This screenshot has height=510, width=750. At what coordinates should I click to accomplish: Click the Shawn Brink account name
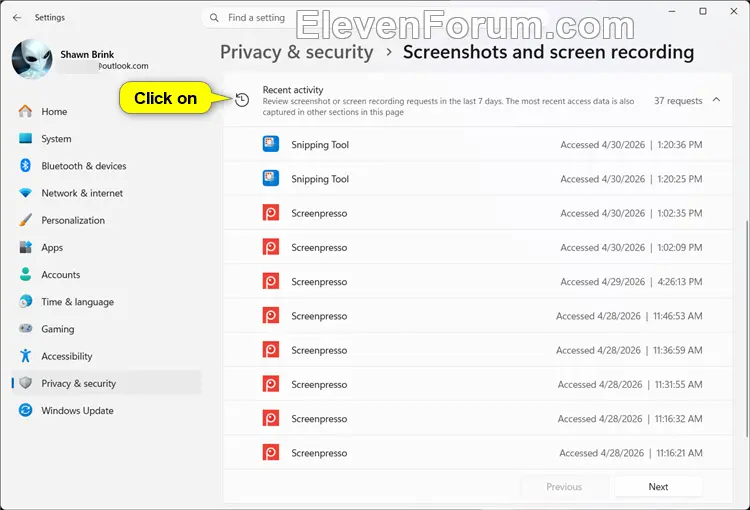point(87,54)
